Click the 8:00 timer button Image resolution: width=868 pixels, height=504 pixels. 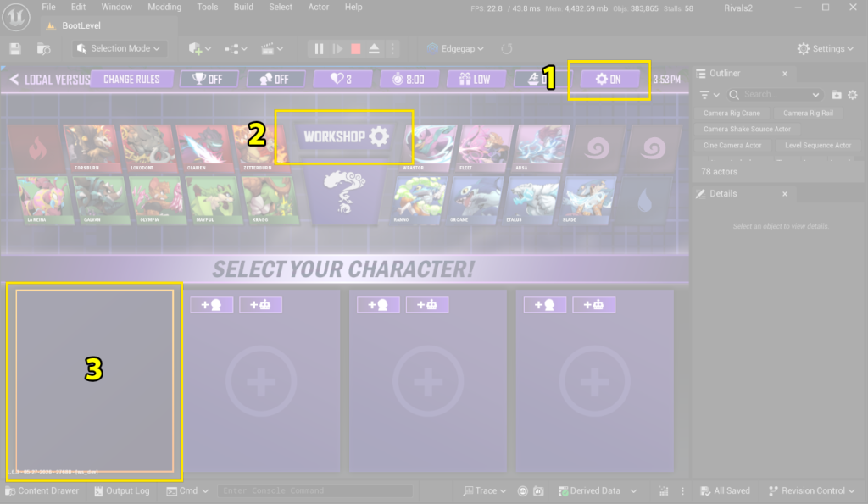409,79
